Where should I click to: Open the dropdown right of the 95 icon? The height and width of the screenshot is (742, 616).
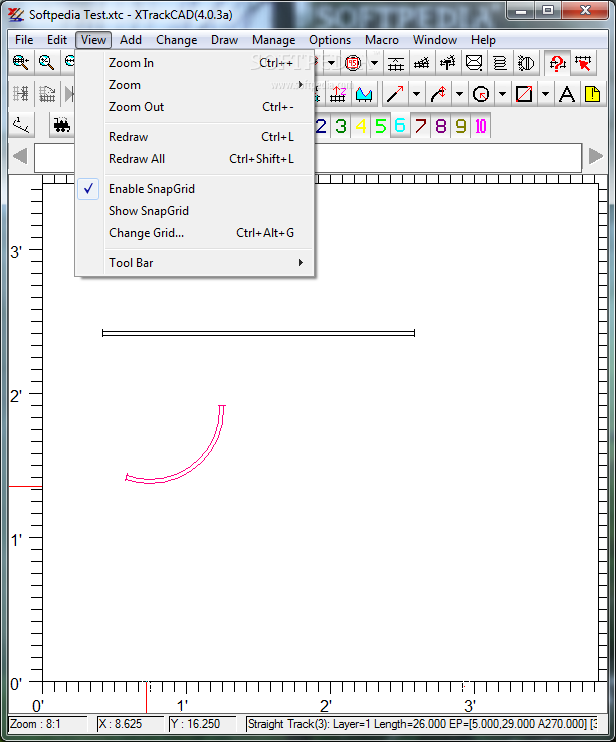point(374,62)
